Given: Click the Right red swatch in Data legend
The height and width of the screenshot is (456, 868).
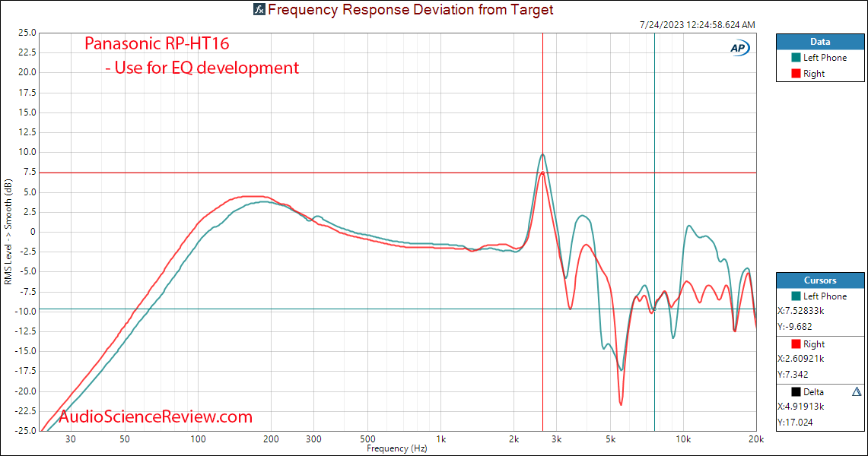Looking at the screenshot, I should coord(796,74).
